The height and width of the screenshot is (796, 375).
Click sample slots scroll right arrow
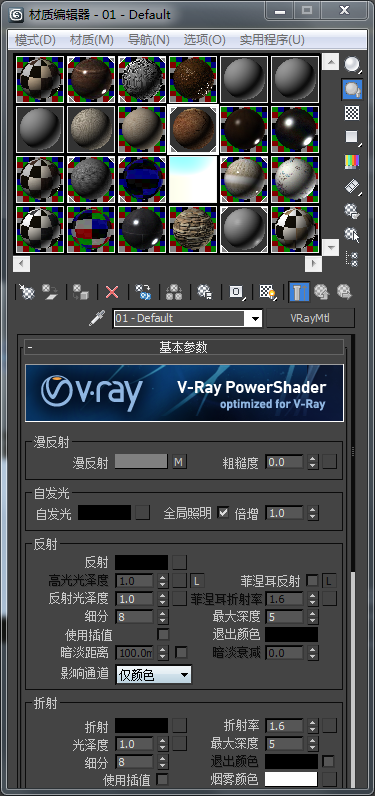(313, 264)
